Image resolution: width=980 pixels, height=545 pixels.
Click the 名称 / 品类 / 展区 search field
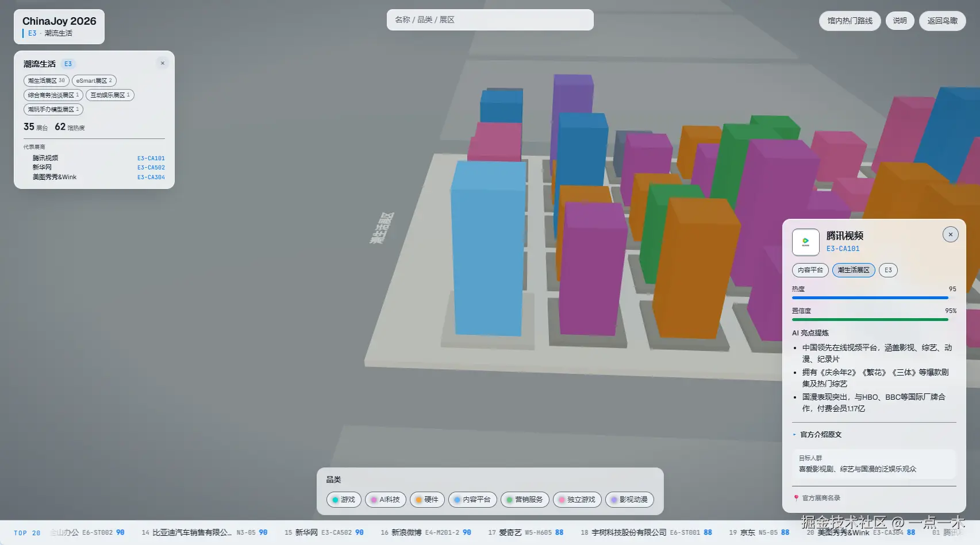click(x=490, y=20)
